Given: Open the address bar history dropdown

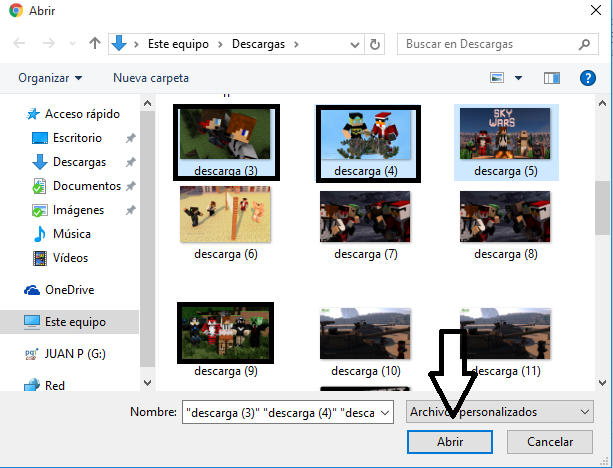Looking at the screenshot, I should [355, 45].
